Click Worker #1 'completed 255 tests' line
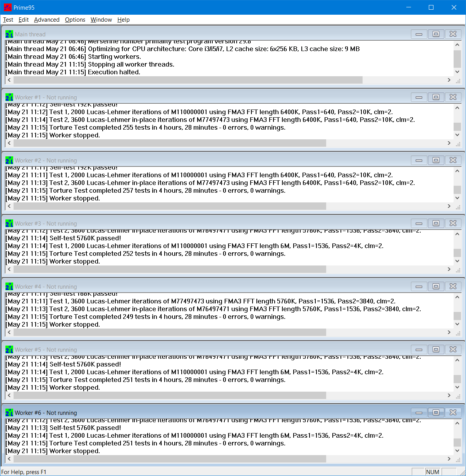The width and height of the screenshot is (466, 476). 146,127
